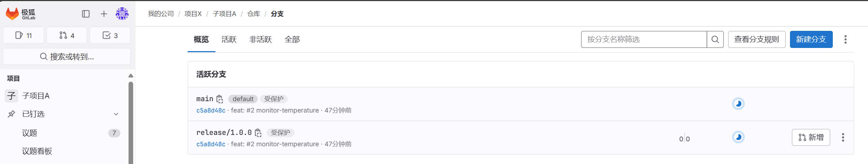Switch to the 活跃 tab
Screen dimensions: 868x164
(229, 39)
